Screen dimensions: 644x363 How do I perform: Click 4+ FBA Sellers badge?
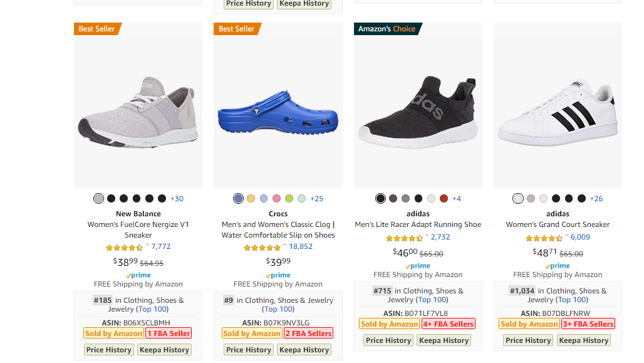[x=449, y=324]
